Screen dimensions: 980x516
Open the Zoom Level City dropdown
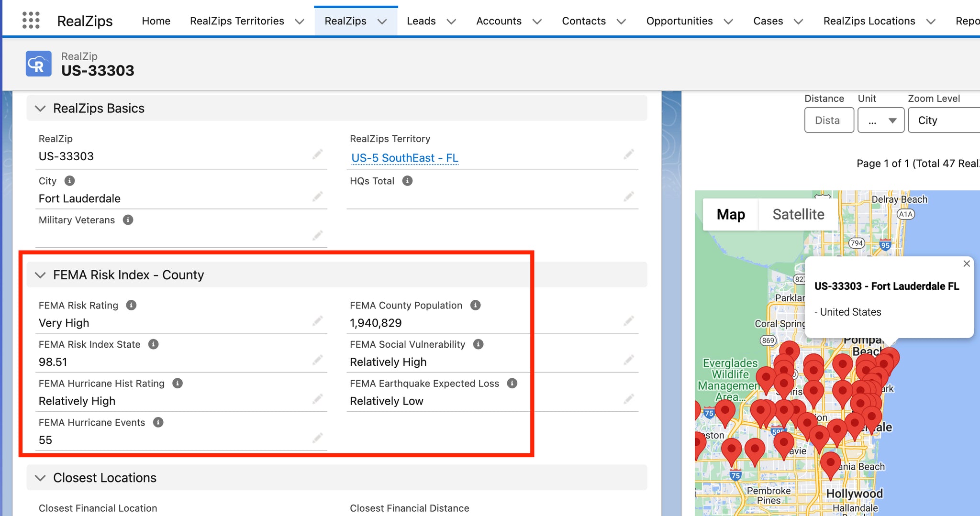click(x=944, y=120)
